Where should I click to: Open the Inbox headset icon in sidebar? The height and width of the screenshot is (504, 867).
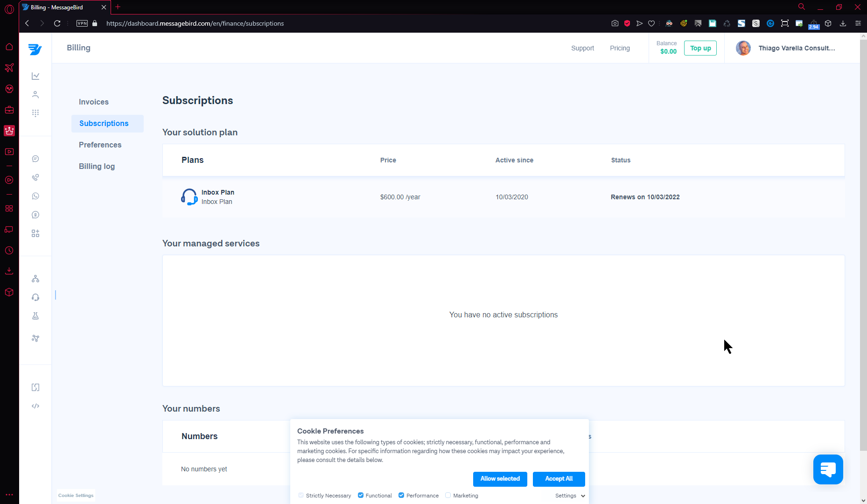35,297
